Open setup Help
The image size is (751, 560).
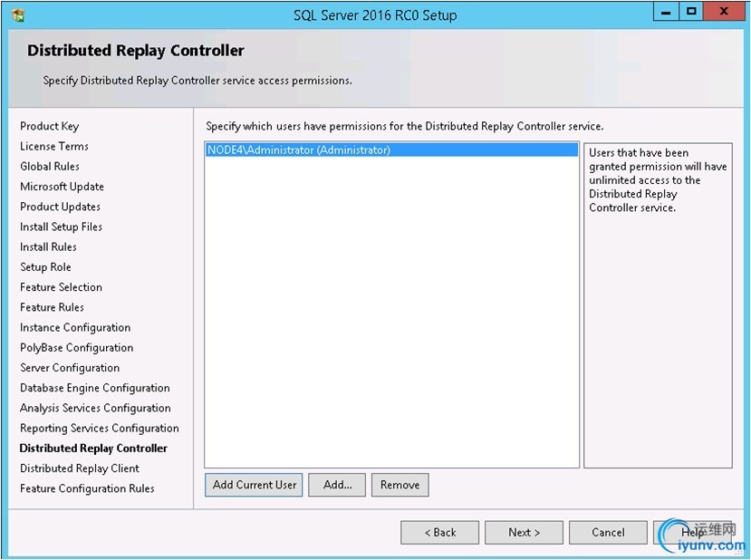[x=692, y=532]
